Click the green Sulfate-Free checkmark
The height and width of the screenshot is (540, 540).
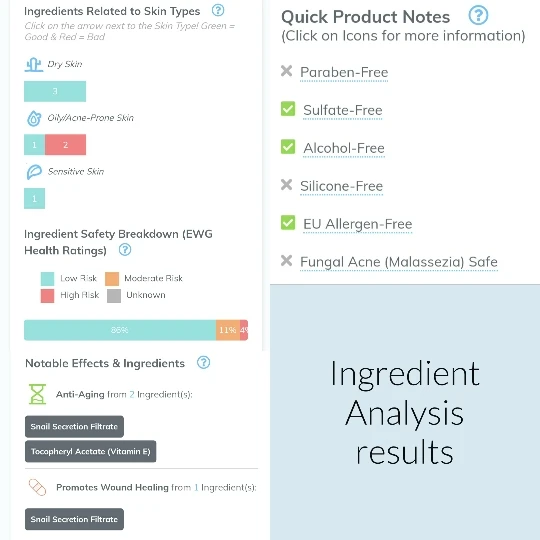tap(288, 109)
